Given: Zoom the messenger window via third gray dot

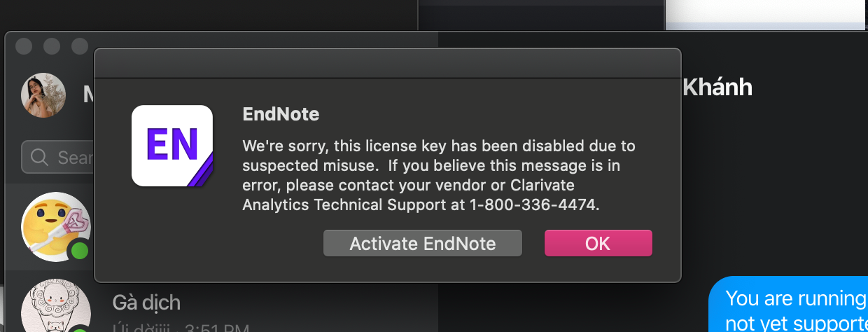Looking at the screenshot, I should [80, 46].
